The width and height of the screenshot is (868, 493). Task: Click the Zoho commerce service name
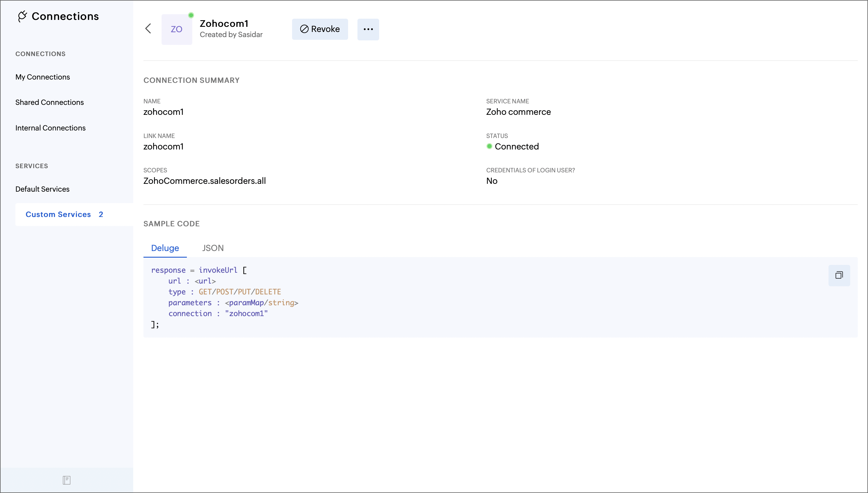click(x=518, y=112)
